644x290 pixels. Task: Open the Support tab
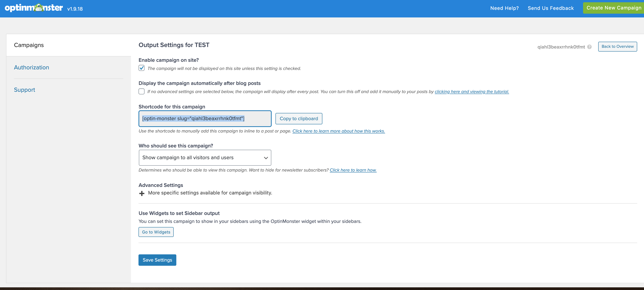pos(25,90)
